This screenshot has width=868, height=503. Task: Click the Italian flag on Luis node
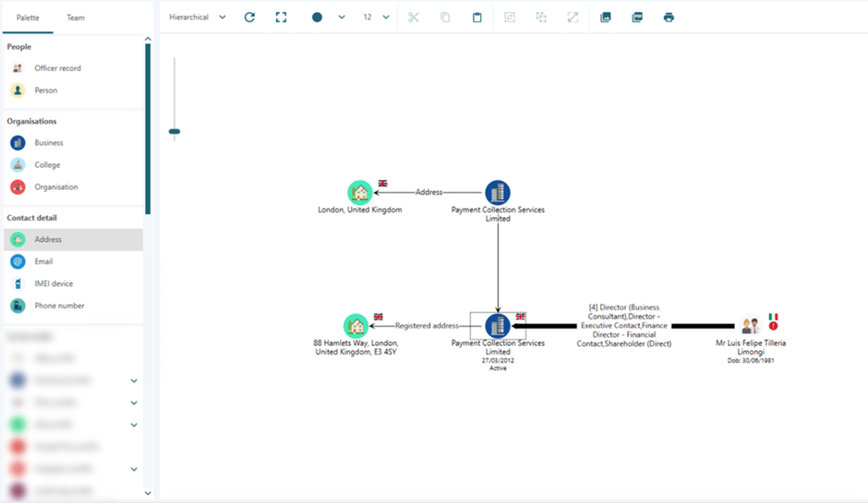click(773, 317)
